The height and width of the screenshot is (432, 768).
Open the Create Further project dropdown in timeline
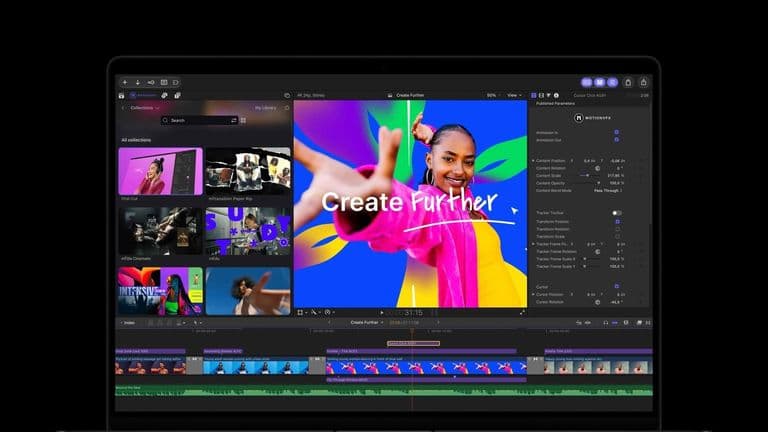click(366, 323)
